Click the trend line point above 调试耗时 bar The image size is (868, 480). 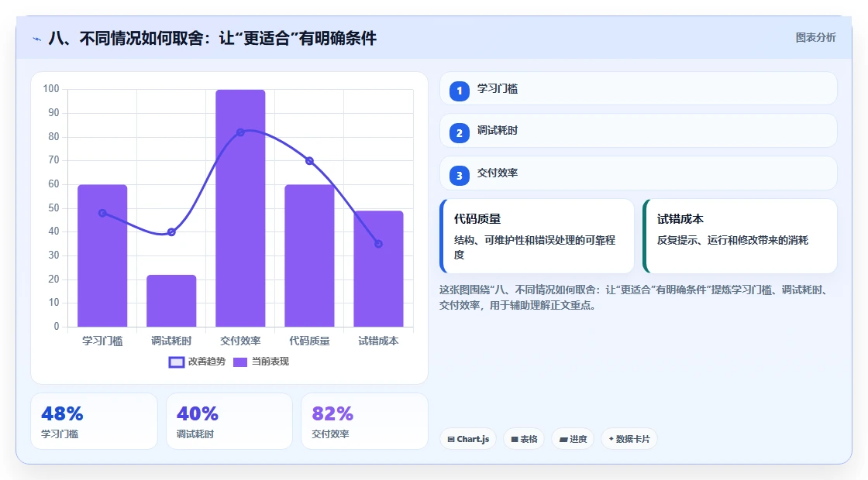pyautogui.click(x=171, y=232)
